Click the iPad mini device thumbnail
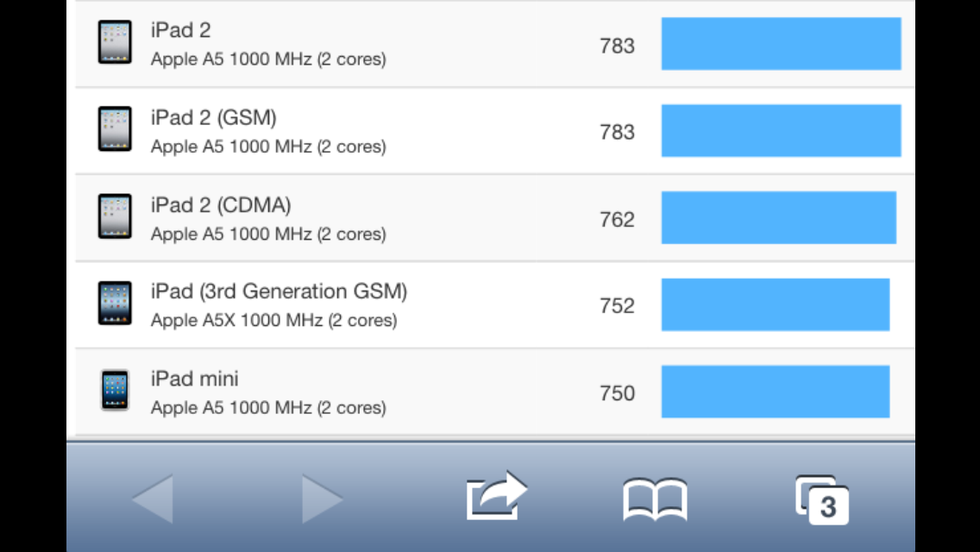Image resolution: width=980 pixels, height=552 pixels. point(115,390)
